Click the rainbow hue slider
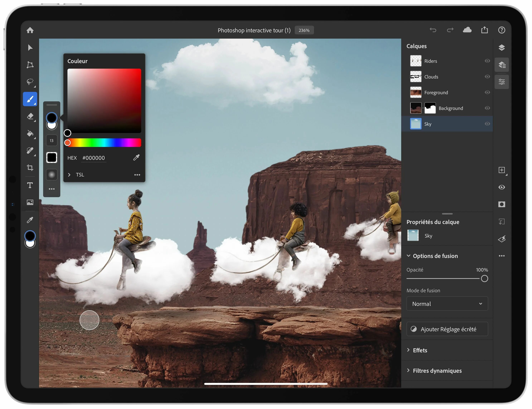This screenshot has width=532, height=409. [105, 143]
